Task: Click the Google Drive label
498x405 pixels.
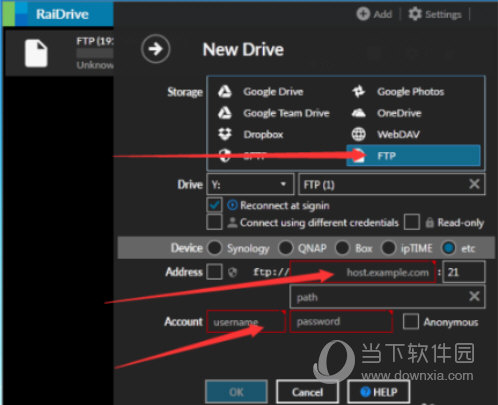Action: 273,92
